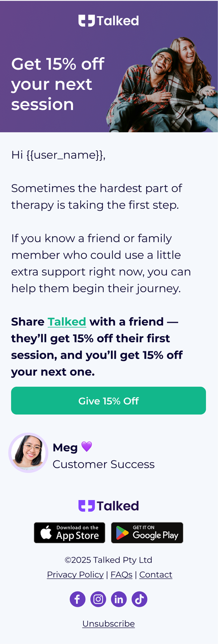This screenshot has width=218, height=644.
Task: Open the Get it on Google Play badge
Action: [147, 533]
